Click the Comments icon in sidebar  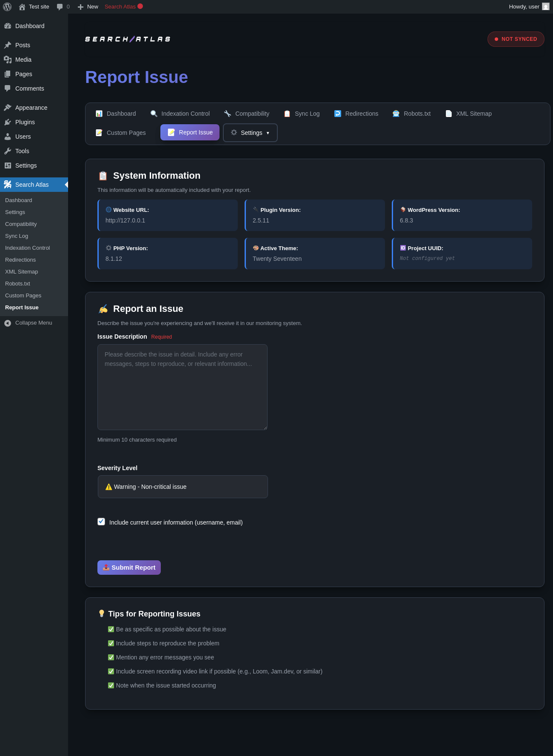click(x=8, y=88)
